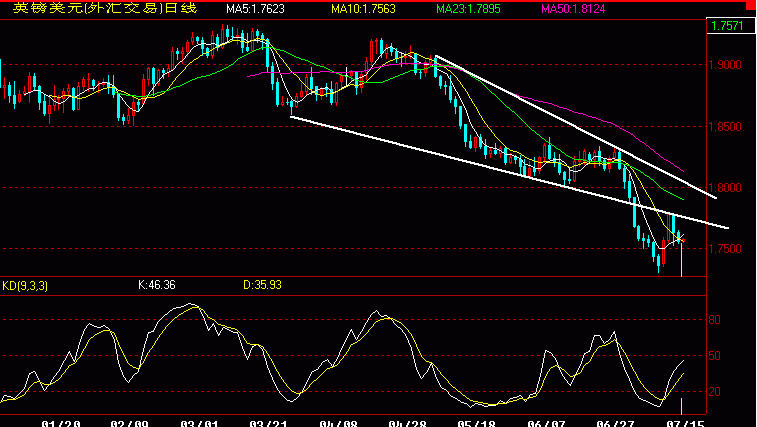757x427 pixels.
Task: Select the MA10:1.7563 indicator label
Action: coord(363,9)
